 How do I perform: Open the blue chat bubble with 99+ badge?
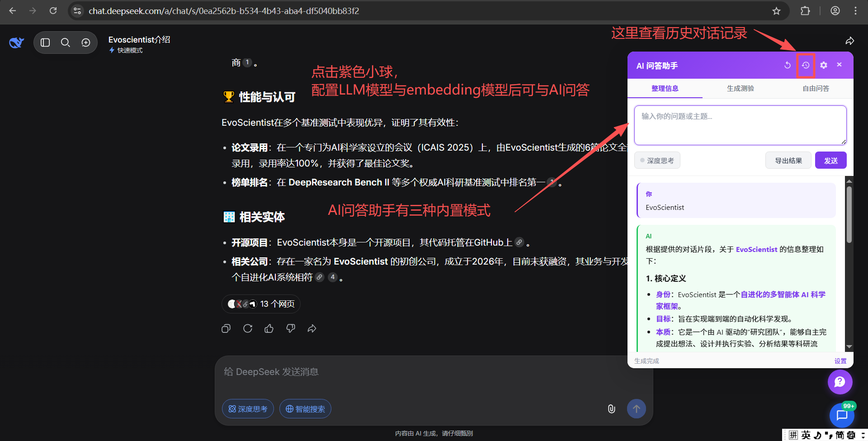coord(842,415)
